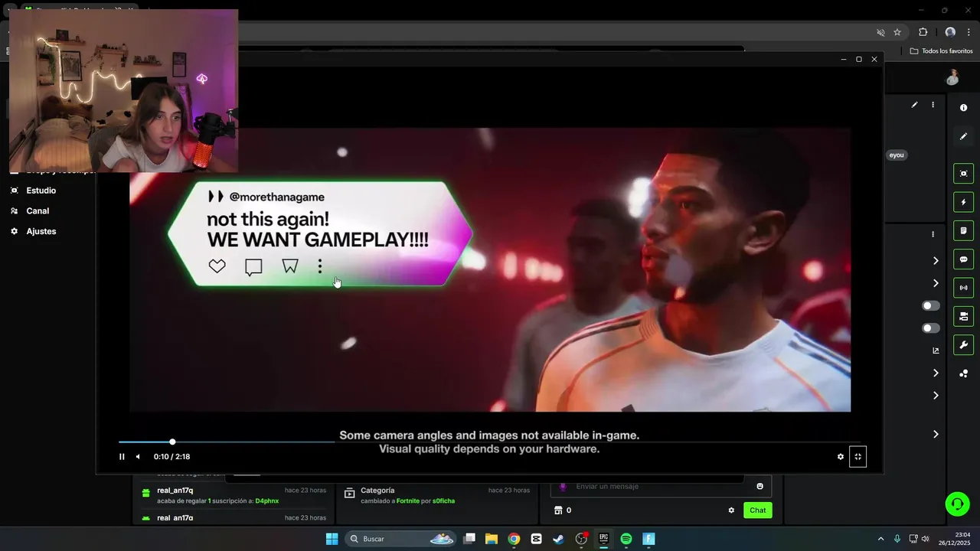Screen dimensions: 980x551
Task: Open emoji picker in message field
Action: coord(759,486)
